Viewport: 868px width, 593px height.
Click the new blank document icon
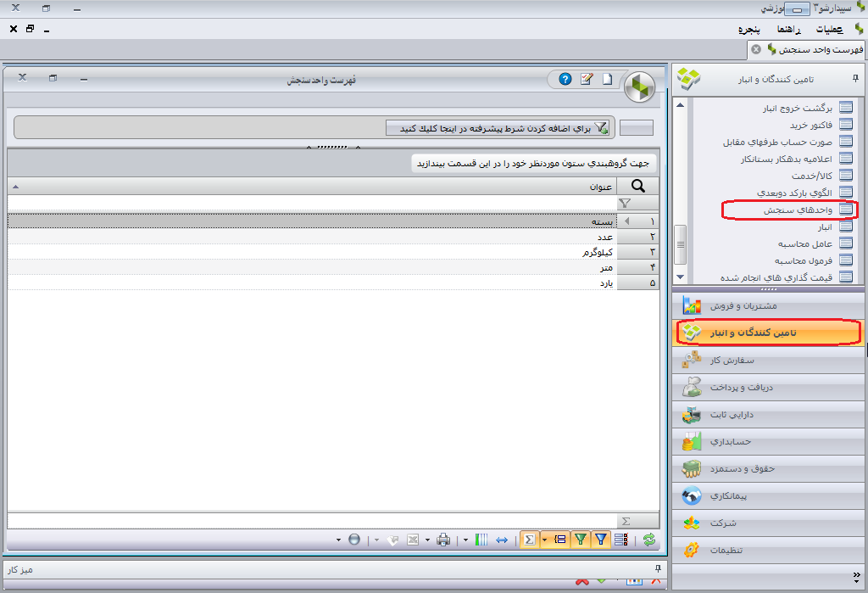click(x=607, y=79)
